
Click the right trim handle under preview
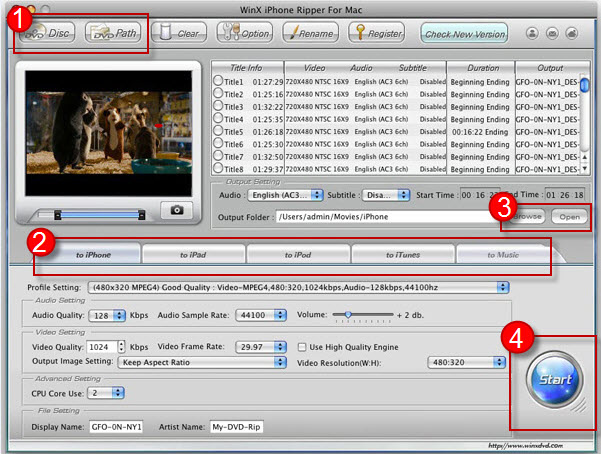pyautogui.click(x=141, y=215)
